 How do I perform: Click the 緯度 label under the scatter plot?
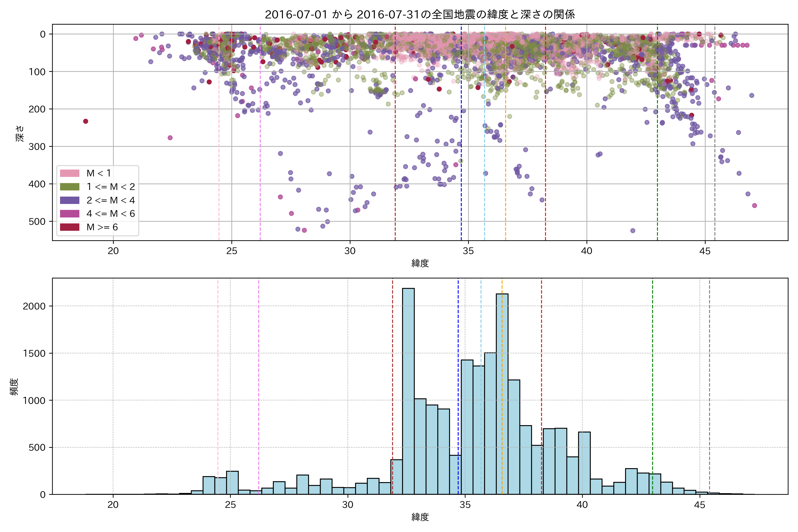tap(420, 263)
